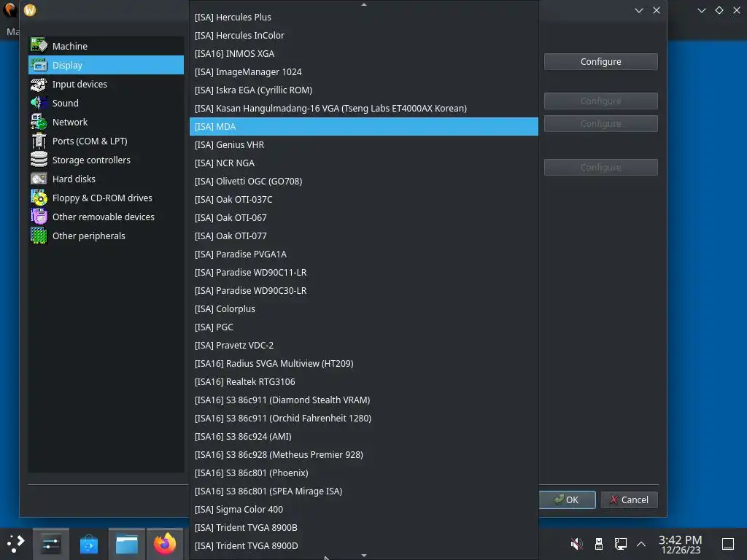Choose [ISA] Oak OTI-067
747x560 pixels.
[x=364, y=217]
